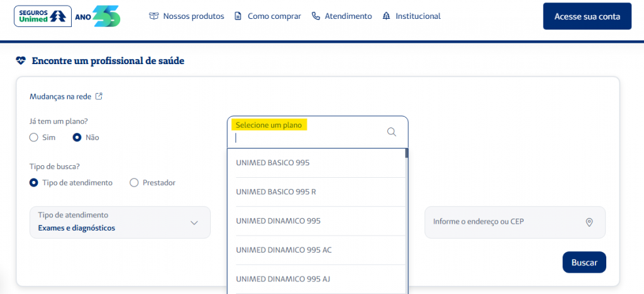
Task: Click the Acesse sua conta button
Action: click(x=587, y=16)
